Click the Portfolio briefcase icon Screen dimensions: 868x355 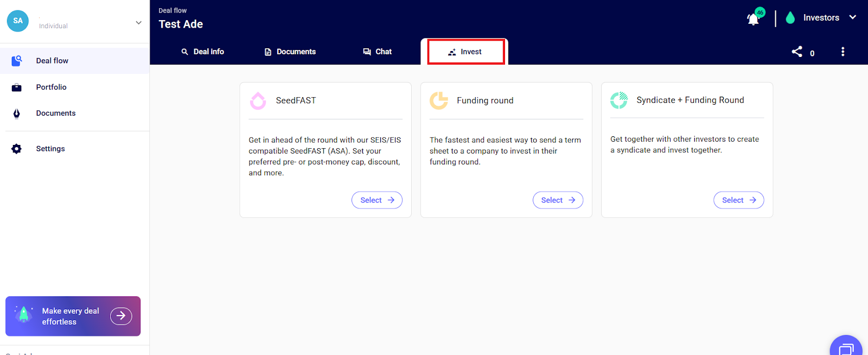click(x=17, y=87)
